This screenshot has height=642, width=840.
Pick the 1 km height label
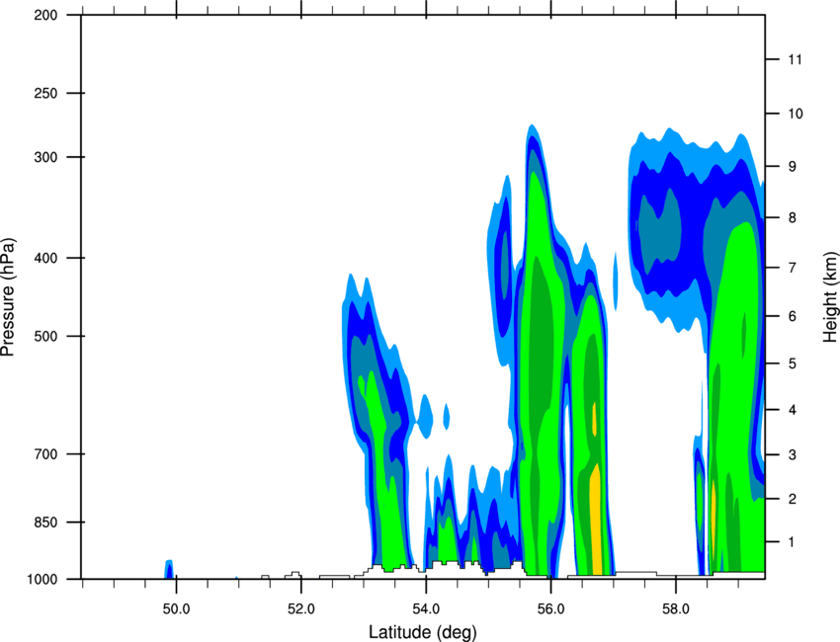pyautogui.click(x=792, y=542)
